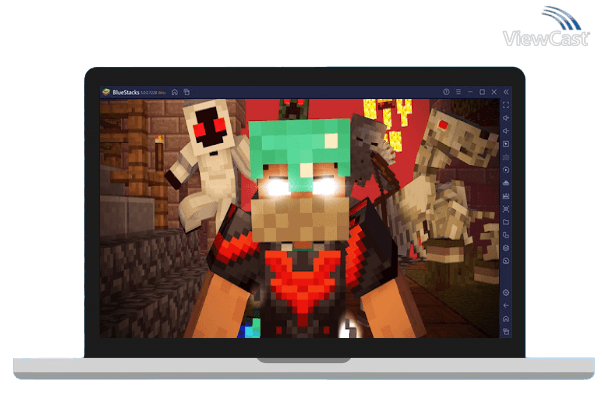This screenshot has height=414, width=602.
Task: Close the BlueStacks window
Action: [x=494, y=92]
